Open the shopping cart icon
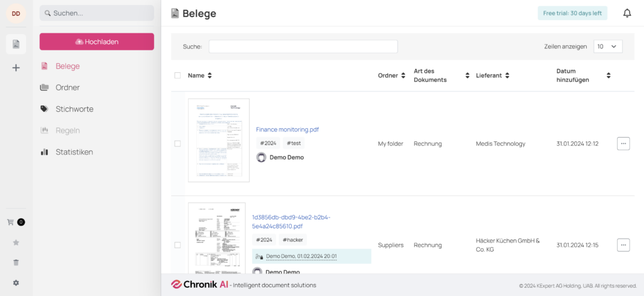The width and height of the screenshot is (644, 296). [11, 222]
